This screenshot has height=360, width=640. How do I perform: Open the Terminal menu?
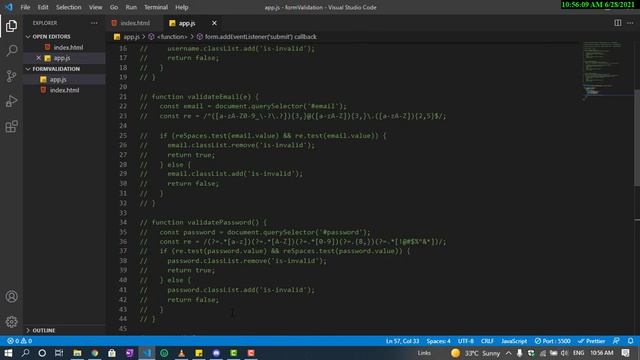click(x=156, y=7)
